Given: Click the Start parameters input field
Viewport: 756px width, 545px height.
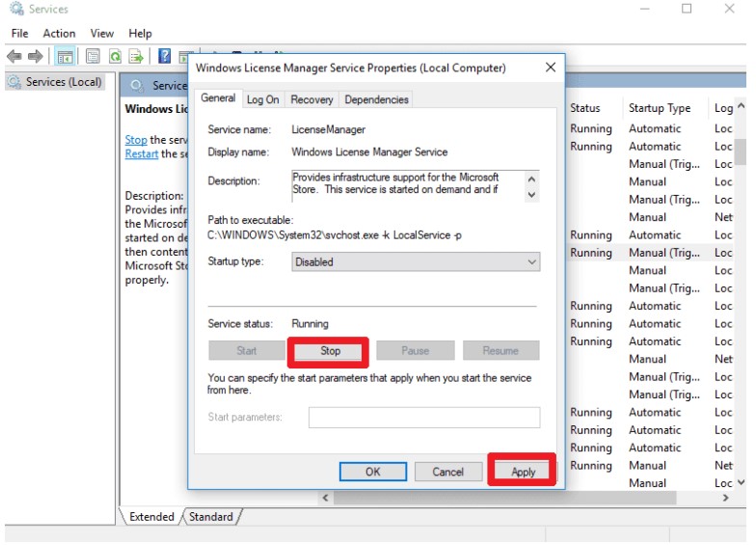Looking at the screenshot, I should coord(424,417).
